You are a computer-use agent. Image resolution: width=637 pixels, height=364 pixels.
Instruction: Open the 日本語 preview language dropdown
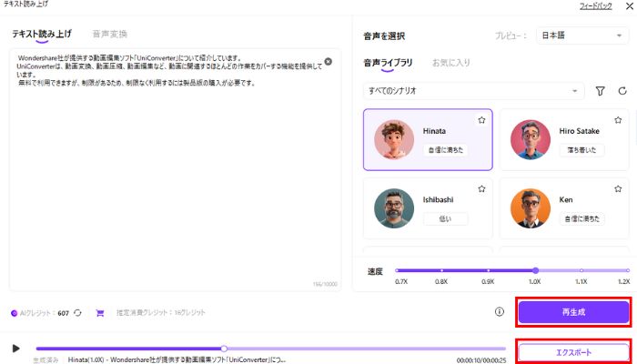581,35
